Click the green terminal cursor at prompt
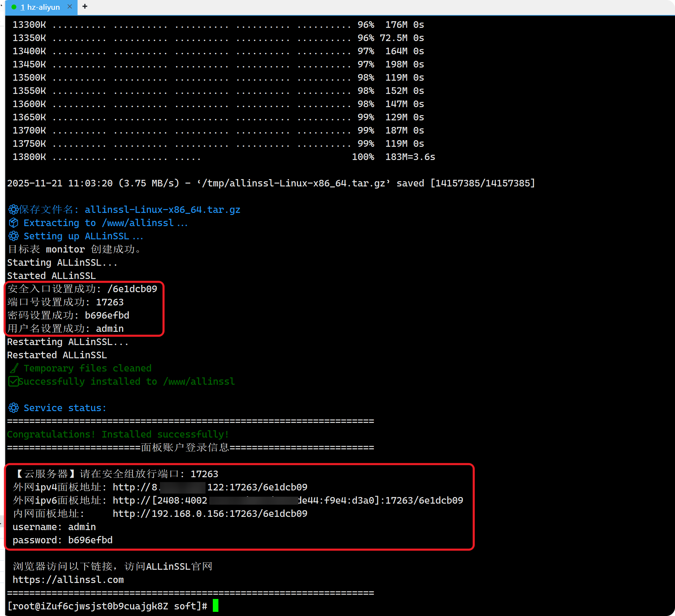675x616 pixels. (216, 606)
